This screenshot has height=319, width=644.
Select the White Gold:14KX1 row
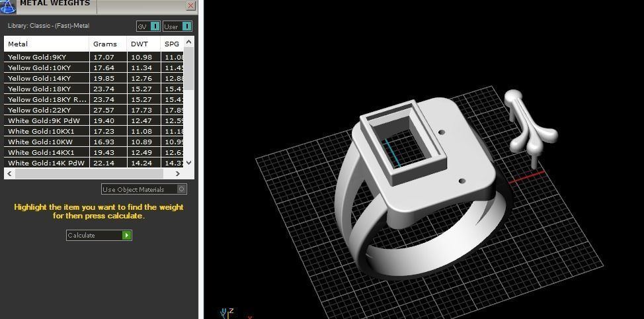tap(94, 152)
